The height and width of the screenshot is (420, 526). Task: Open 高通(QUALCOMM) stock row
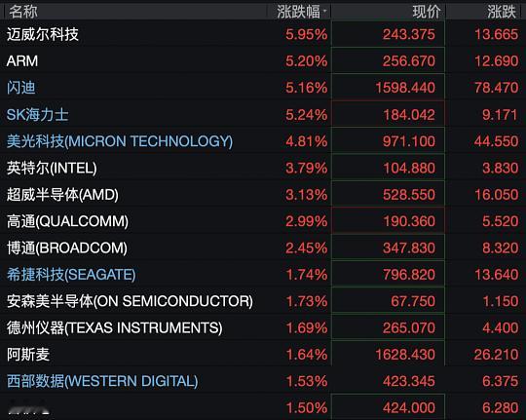click(263, 221)
